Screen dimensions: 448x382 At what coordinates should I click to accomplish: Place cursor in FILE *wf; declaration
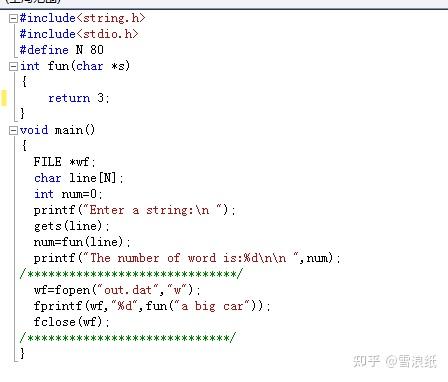[65, 162]
